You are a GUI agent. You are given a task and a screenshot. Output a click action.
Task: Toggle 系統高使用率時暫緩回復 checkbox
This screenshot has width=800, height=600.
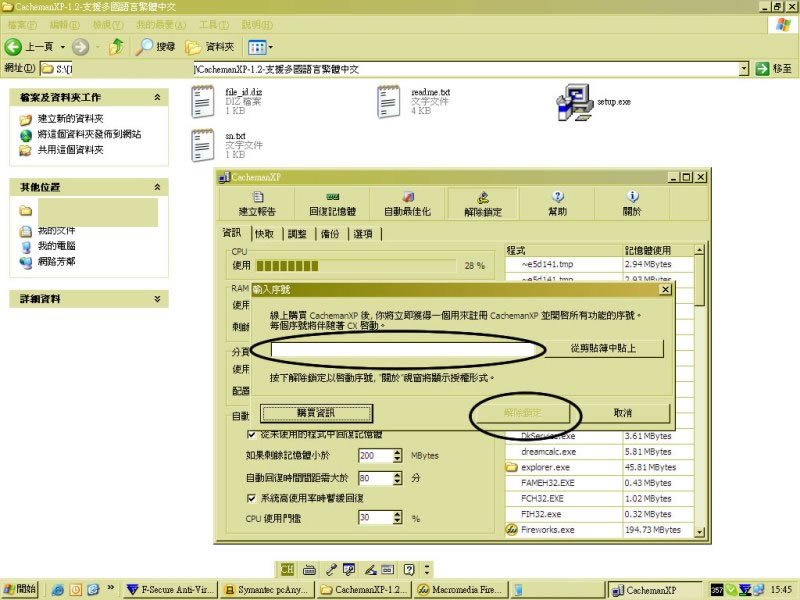[251, 498]
